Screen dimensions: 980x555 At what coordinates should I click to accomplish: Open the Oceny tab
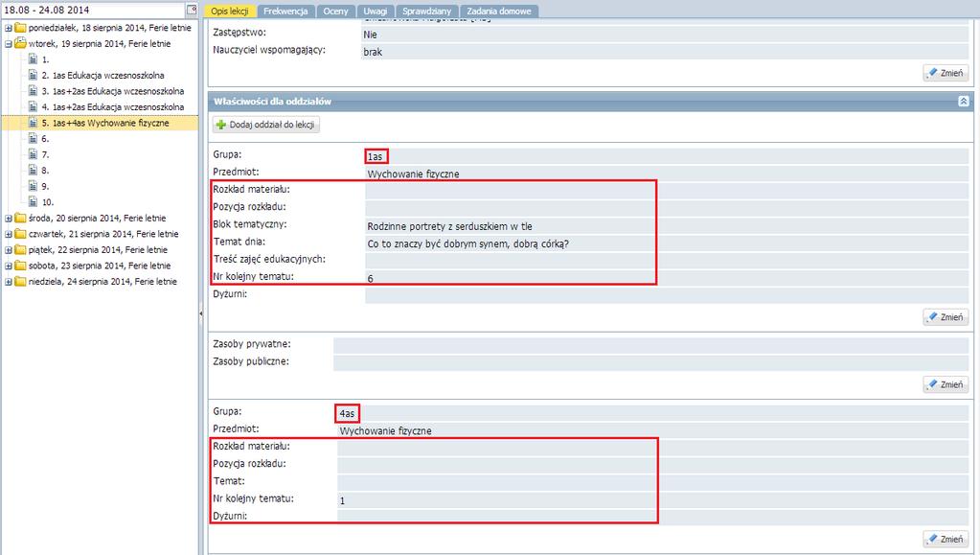point(335,12)
